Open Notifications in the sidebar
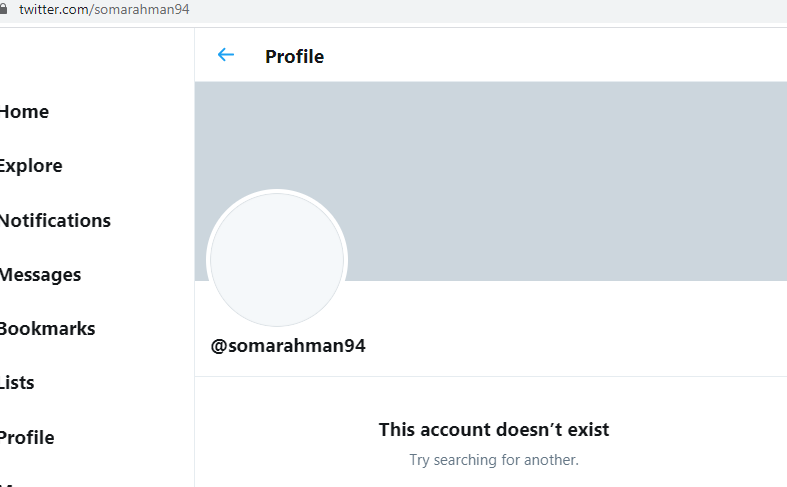The width and height of the screenshot is (787, 487). [x=55, y=220]
